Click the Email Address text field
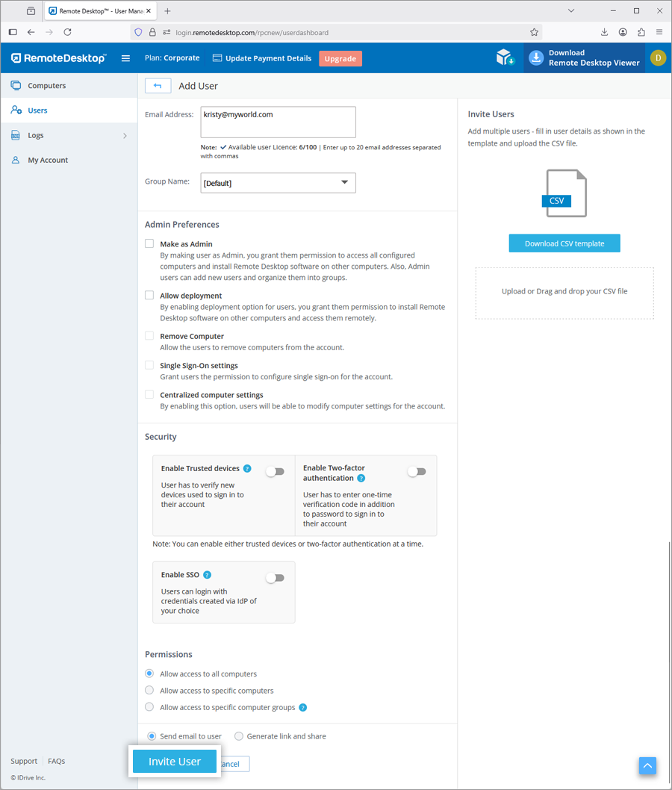The height and width of the screenshot is (790, 672). tap(278, 122)
